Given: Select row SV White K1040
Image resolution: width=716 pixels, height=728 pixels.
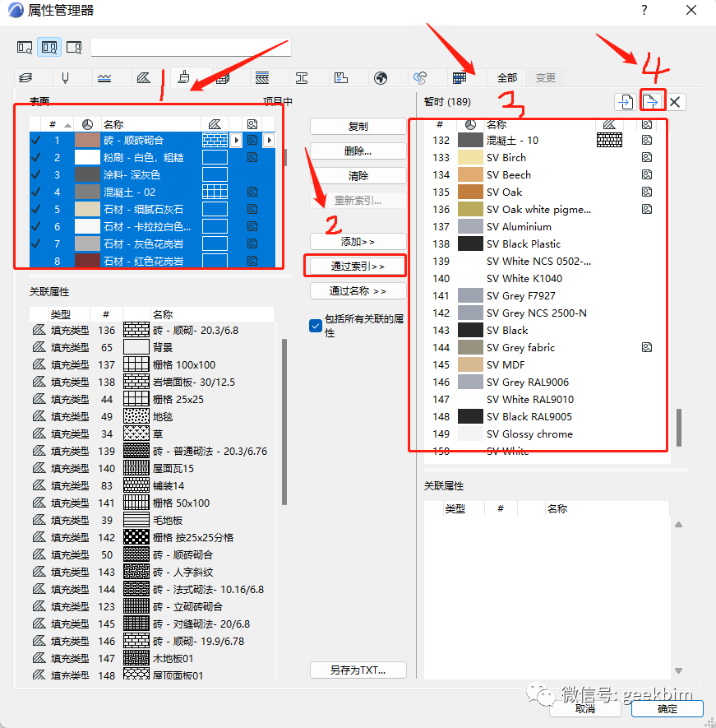Looking at the screenshot, I should click(x=547, y=278).
